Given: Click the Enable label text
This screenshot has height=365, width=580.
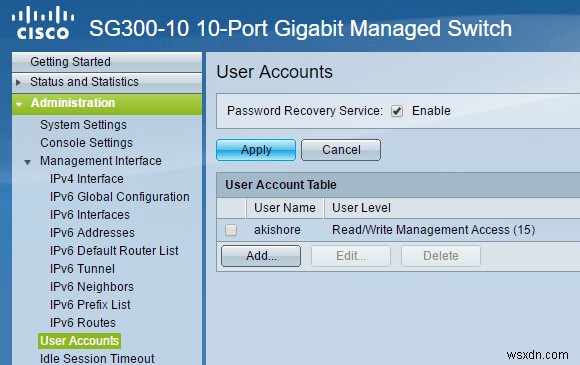Looking at the screenshot, I should click(431, 111).
